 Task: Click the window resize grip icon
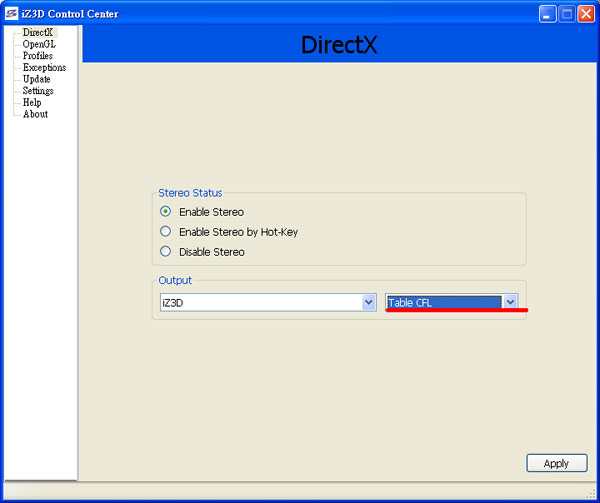click(x=591, y=494)
